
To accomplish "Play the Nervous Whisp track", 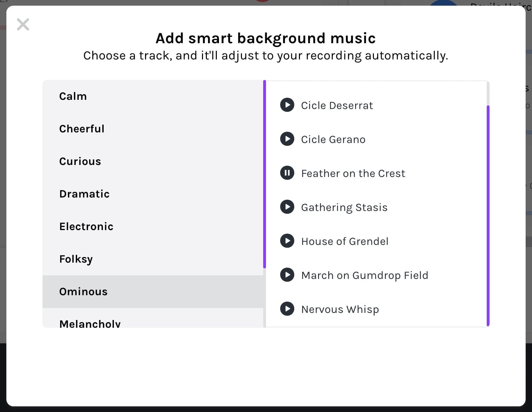I will click(x=287, y=309).
